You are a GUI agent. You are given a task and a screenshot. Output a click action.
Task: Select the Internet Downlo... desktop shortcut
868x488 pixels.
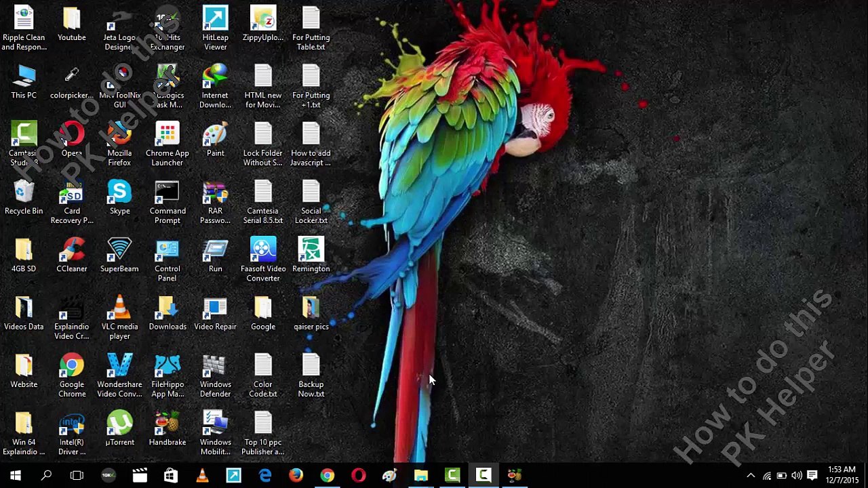(x=215, y=87)
